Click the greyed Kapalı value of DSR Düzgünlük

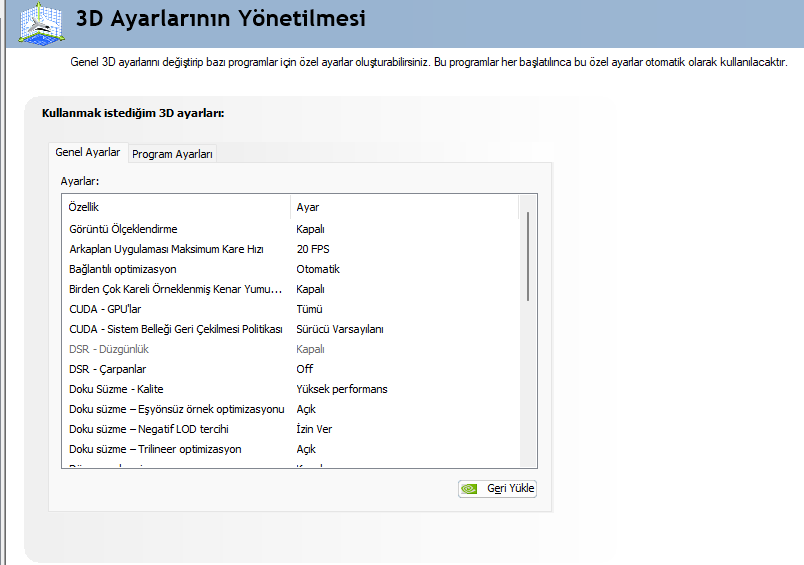[x=310, y=349]
